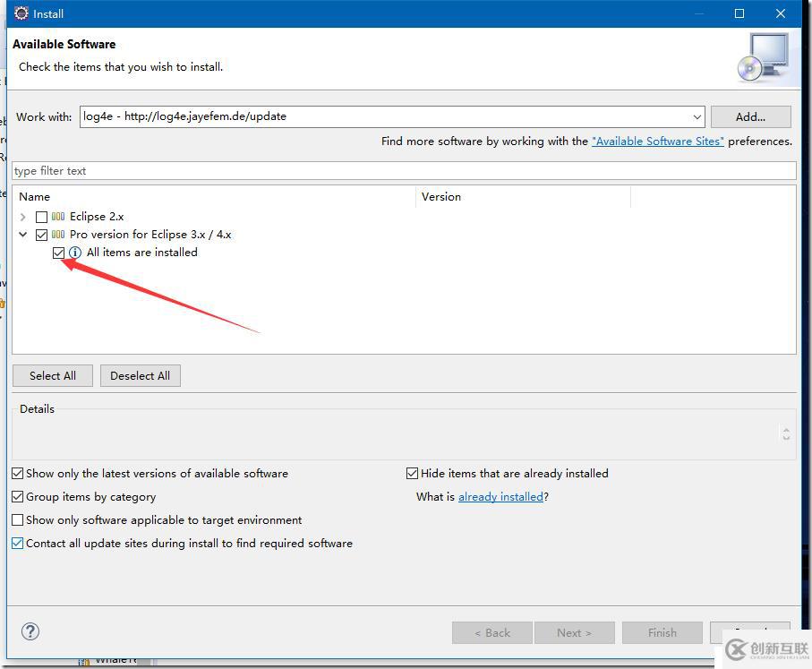Click the Details scroll down arrow

pos(786,437)
